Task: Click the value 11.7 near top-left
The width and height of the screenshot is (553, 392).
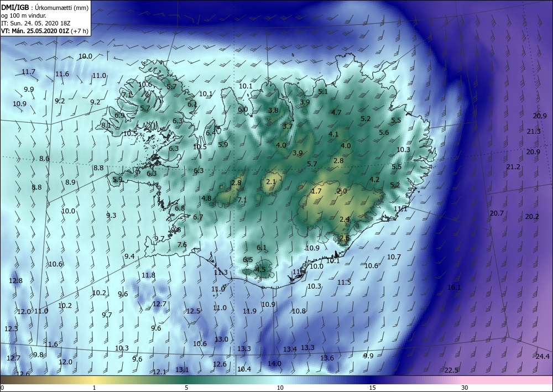Action: click(29, 72)
